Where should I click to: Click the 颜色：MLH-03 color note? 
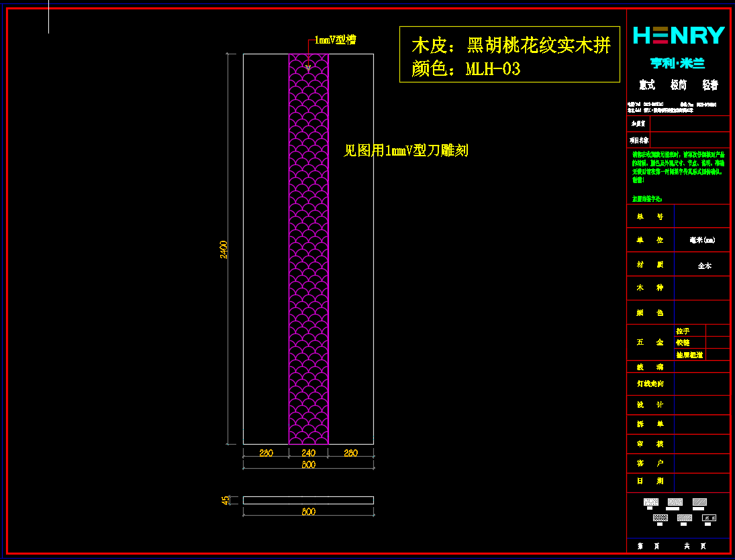click(x=465, y=69)
